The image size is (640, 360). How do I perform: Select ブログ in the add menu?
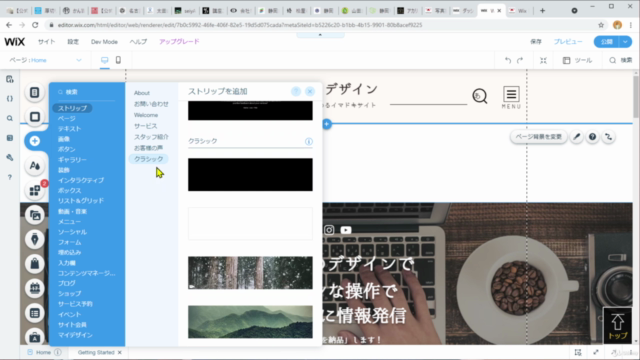click(67, 283)
